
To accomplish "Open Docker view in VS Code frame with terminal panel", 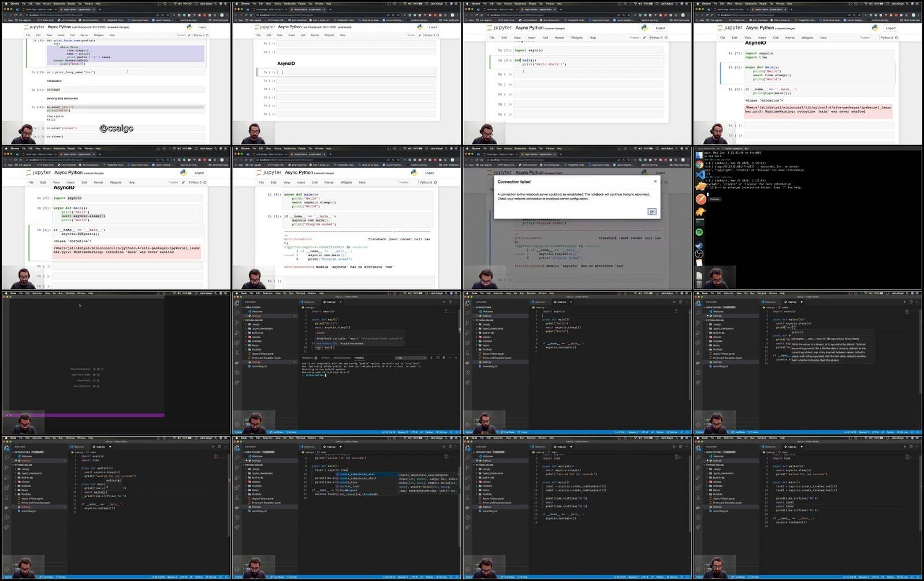I will [237, 363].
